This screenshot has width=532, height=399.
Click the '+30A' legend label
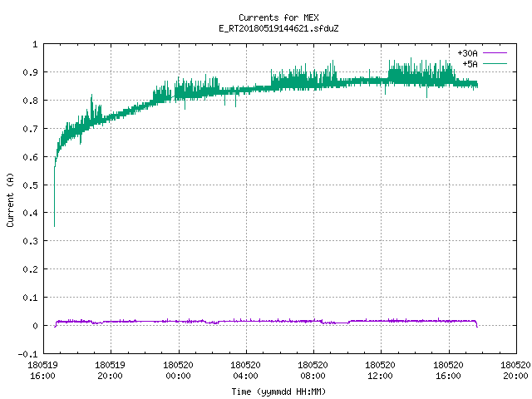pos(467,53)
